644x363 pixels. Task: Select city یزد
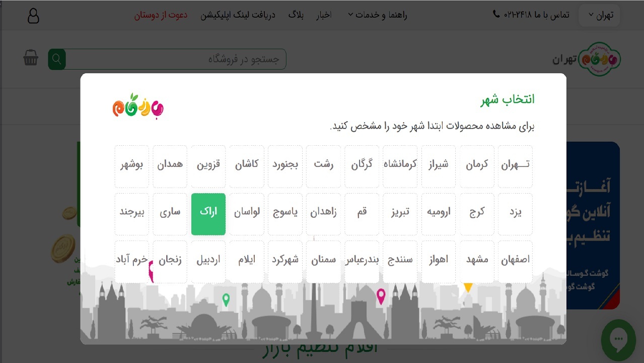pos(515,214)
